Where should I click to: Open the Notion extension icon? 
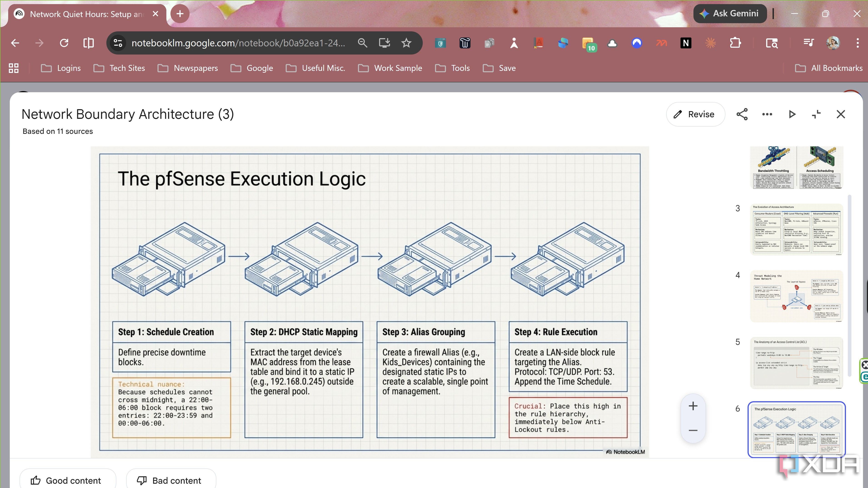[686, 43]
